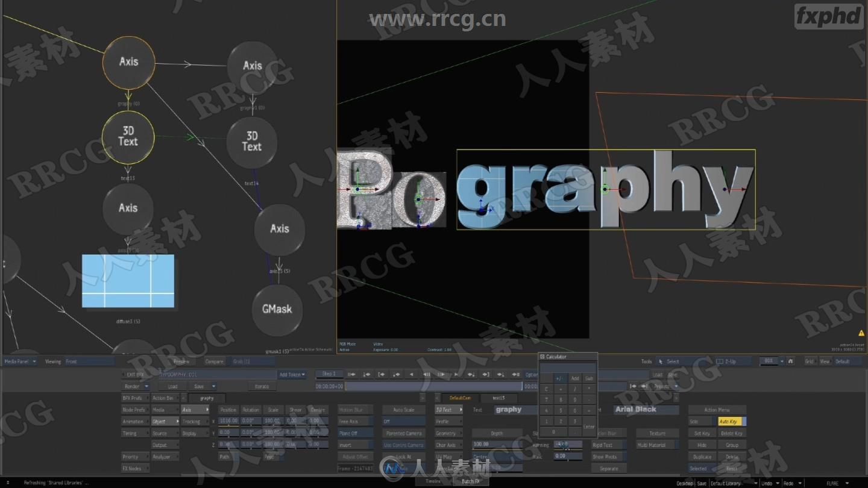Toggle the Plane Off button
This screenshot has width=868, height=488.
[356, 433]
